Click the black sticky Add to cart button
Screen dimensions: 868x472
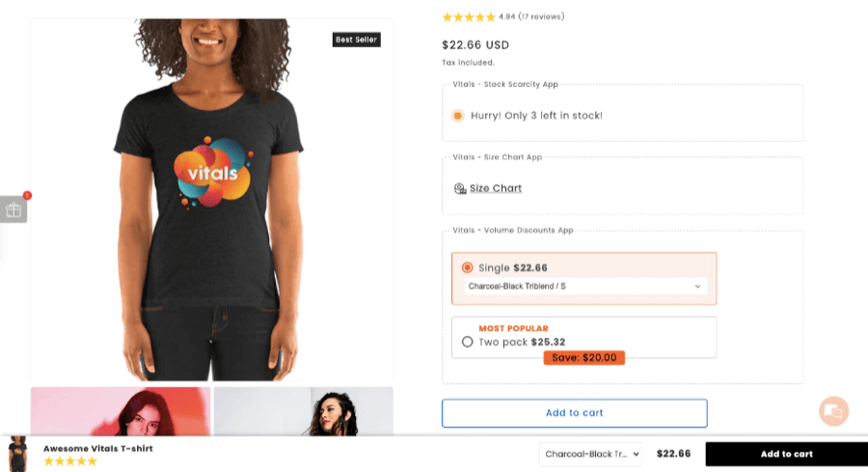[x=786, y=454]
